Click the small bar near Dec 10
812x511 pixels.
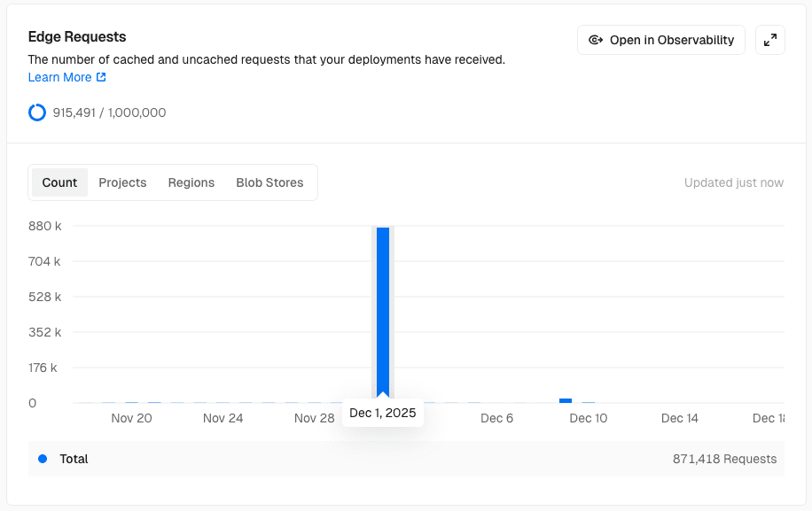click(x=566, y=400)
